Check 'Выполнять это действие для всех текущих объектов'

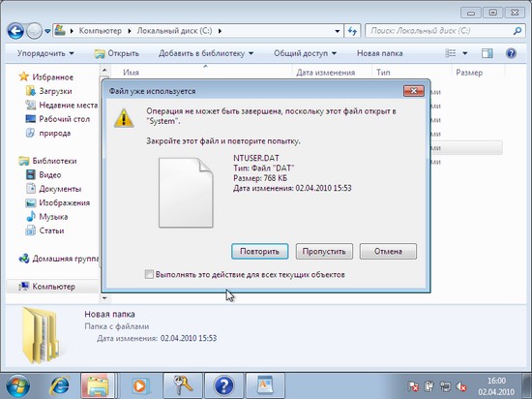click(149, 274)
